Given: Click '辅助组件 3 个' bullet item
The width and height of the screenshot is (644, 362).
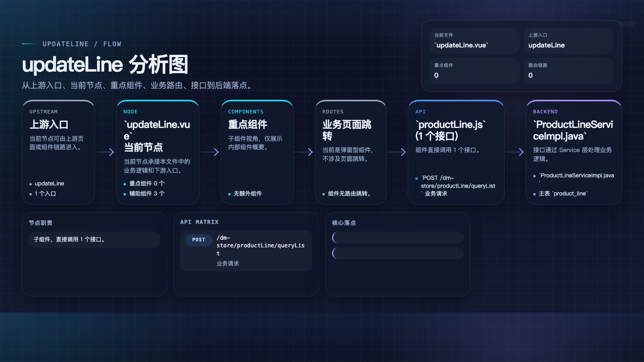Looking at the screenshot, I should pos(147,193).
